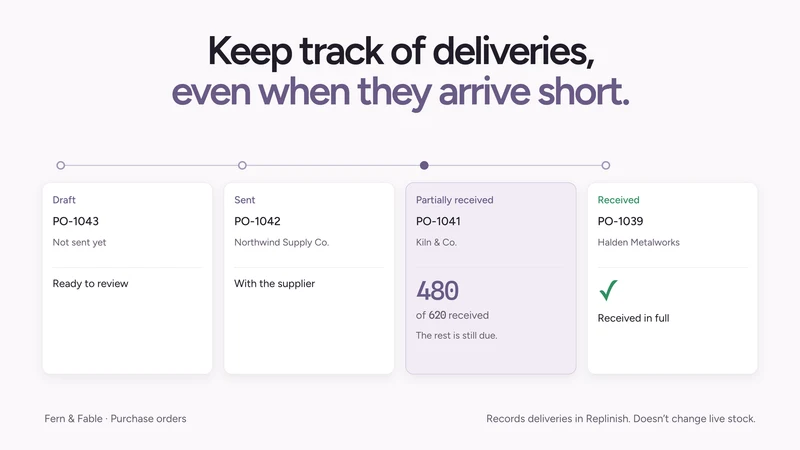Click the Received in full text
This screenshot has width=800, height=450.
(x=633, y=318)
